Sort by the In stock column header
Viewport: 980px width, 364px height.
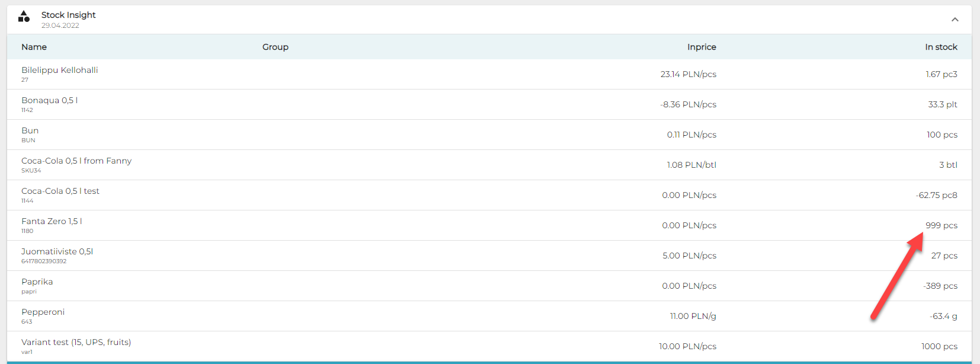pos(941,47)
